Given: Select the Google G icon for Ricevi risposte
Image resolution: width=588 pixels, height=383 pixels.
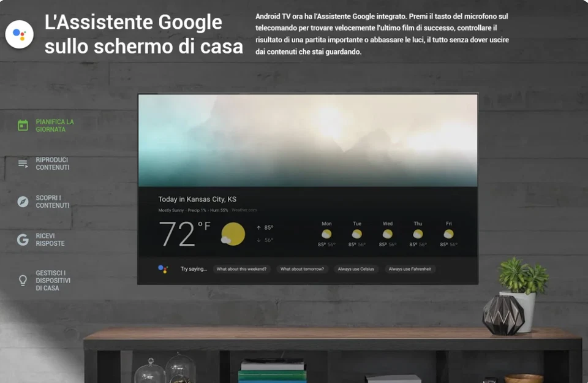Looking at the screenshot, I should pos(23,240).
